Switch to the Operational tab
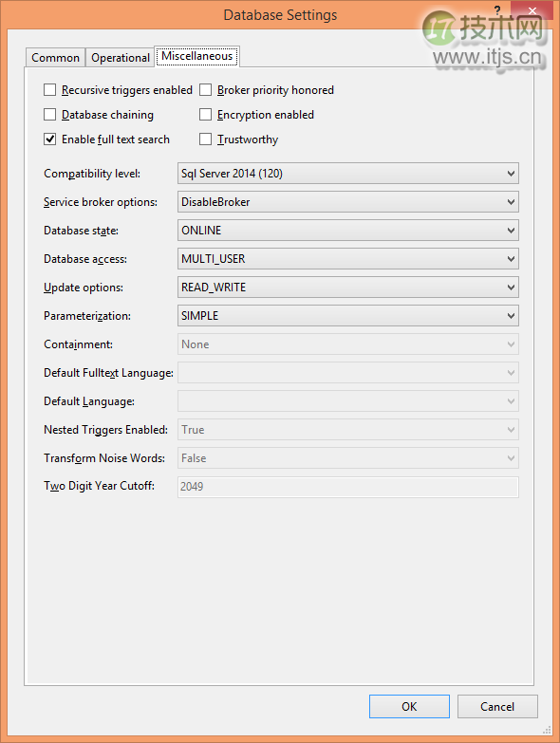This screenshot has width=560, height=743. 121,58
